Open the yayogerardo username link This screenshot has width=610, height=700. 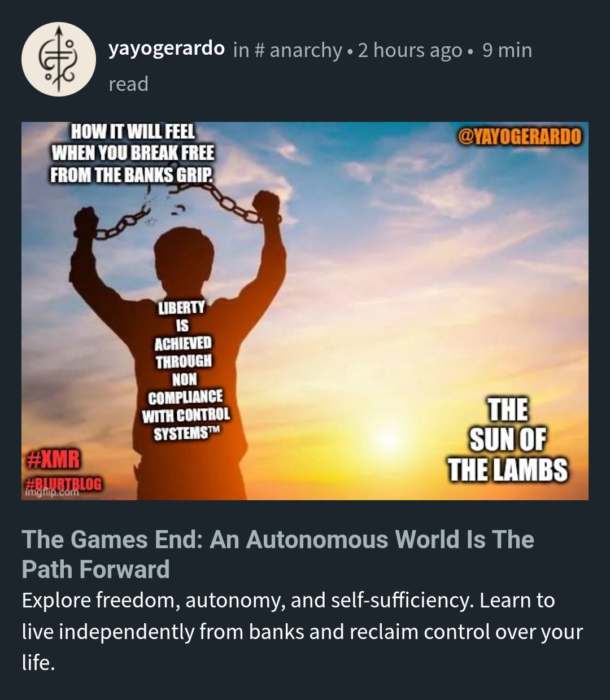pyautogui.click(x=167, y=49)
